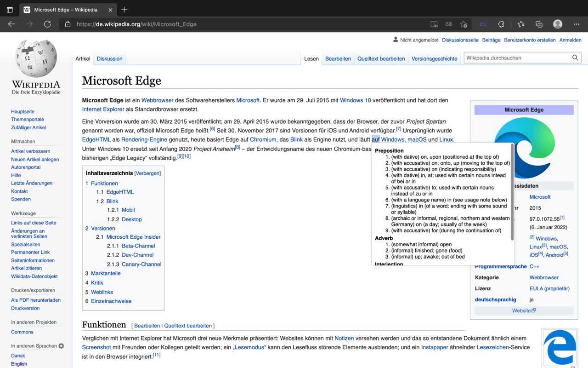Open the Extensions puzzle icon
The image size is (588, 368).
pos(501,24)
